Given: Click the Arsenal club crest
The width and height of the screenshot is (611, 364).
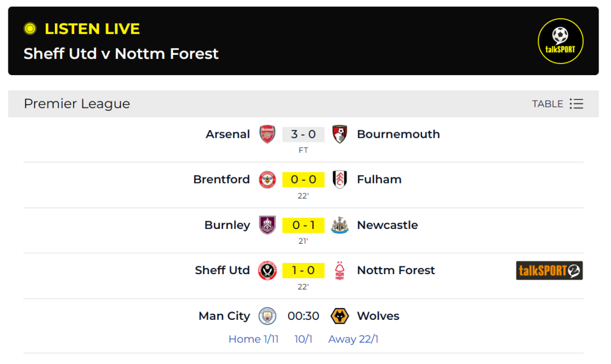Looking at the screenshot, I should pyautogui.click(x=268, y=134).
